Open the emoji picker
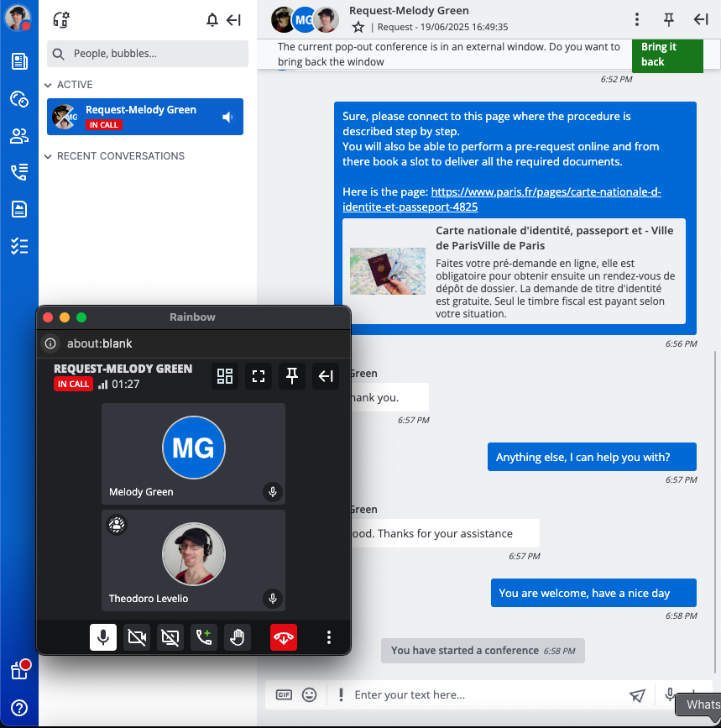The image size is (721, 728). [x=310, y=694]
